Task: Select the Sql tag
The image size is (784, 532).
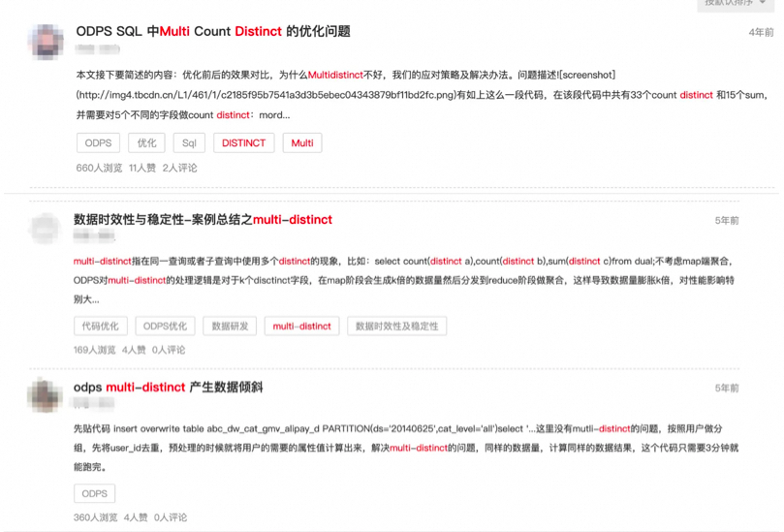Action: 189,143
